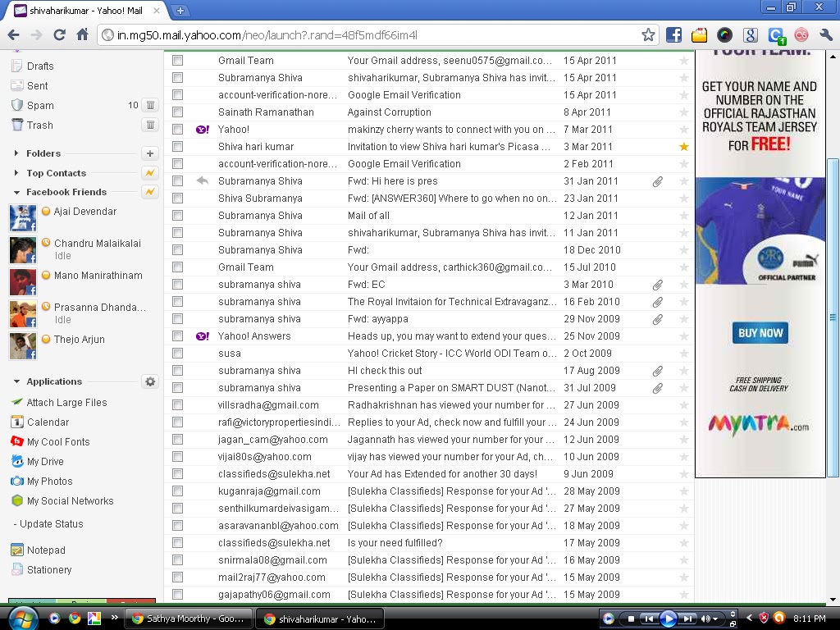Check the susa Yahoo! Cricket Story email
This screenshot has height=630, width=840.
(x=177, y=353)
